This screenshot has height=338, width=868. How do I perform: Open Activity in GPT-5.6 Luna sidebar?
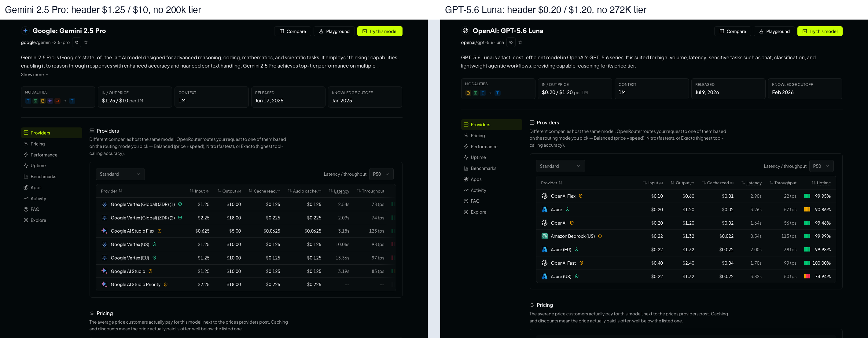492,190
